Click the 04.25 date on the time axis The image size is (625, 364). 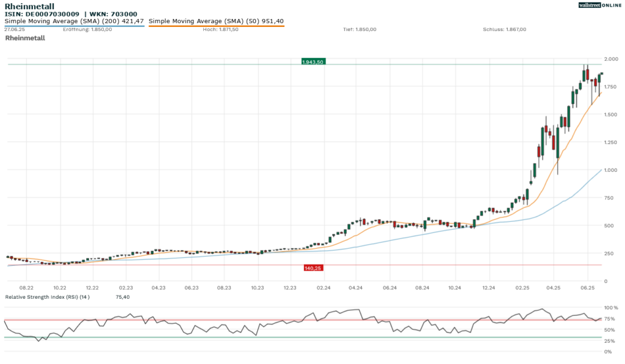click(x=554, y=286)
